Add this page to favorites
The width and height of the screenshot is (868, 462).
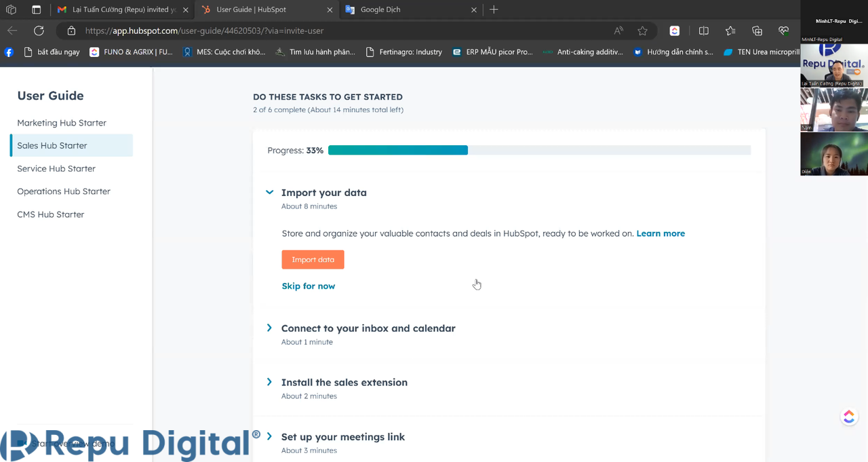click(x=642, y=31)
